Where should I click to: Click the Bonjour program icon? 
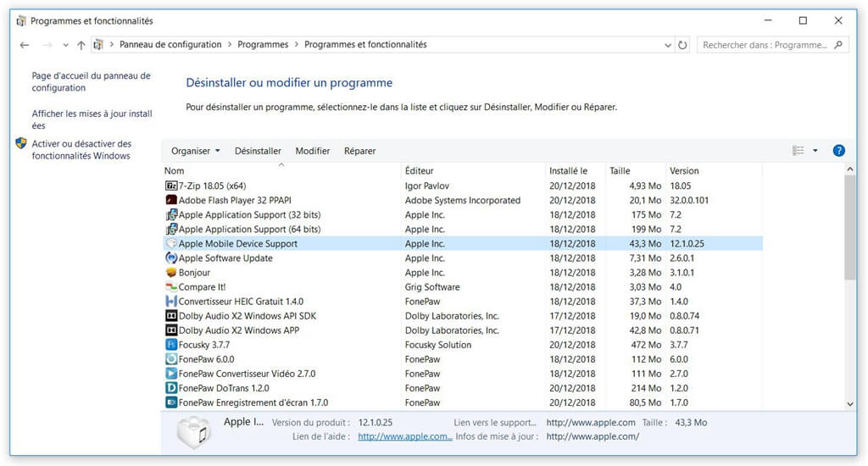(x=171, y=272)
